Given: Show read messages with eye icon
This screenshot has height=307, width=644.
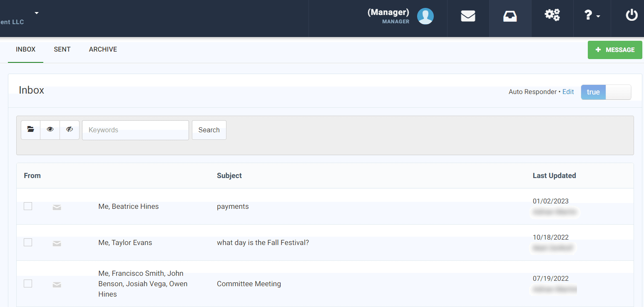Looking at the screenshot, I should (x=50, y=130).
